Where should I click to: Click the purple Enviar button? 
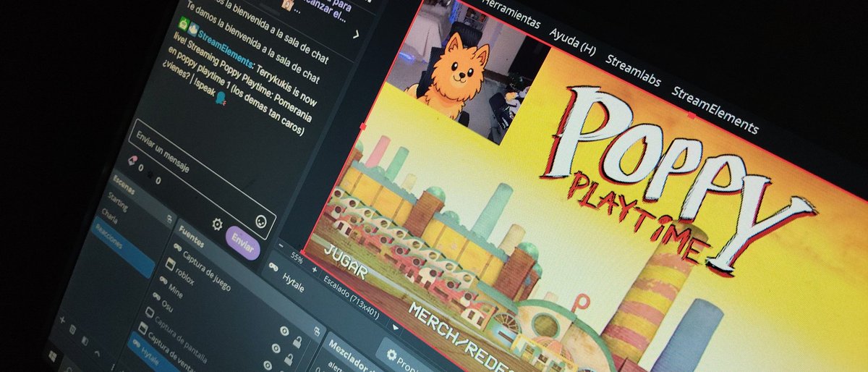click(243, 244)
